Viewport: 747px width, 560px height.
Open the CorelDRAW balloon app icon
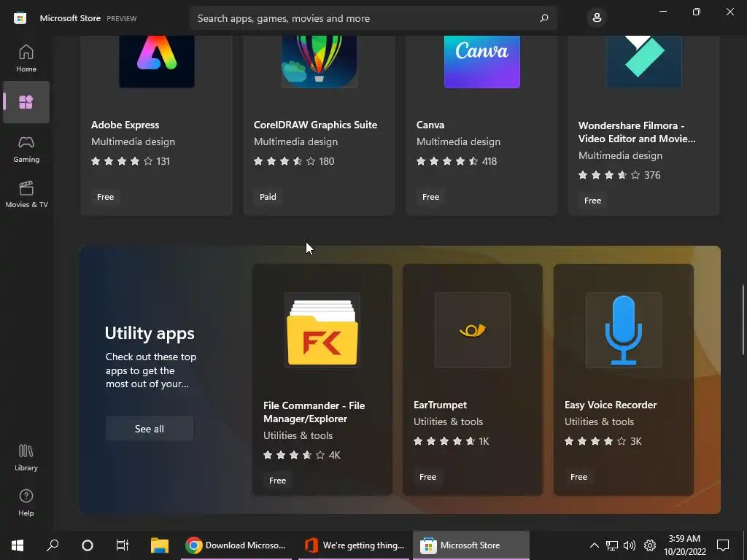pyautogui.click(x=320, y=61)
